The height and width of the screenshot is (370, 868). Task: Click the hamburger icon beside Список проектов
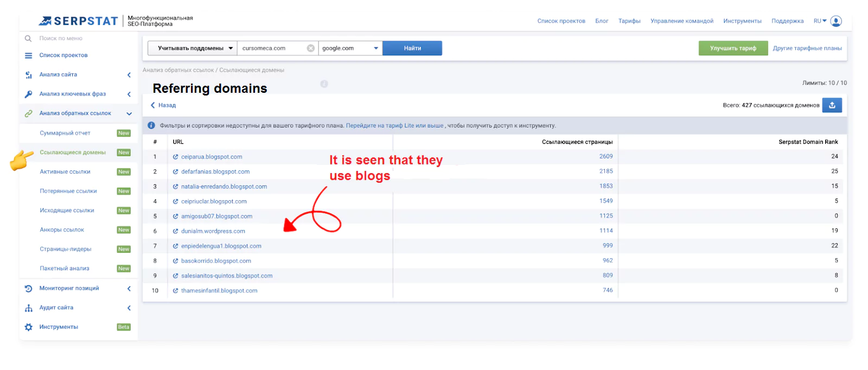coord(28,55)
